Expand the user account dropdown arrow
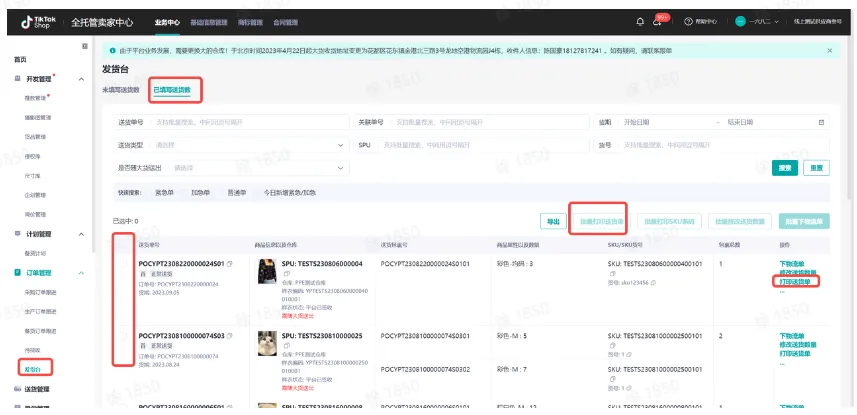Image resolution: width=857 pixels, height=415 pixels. click(776, 22)
